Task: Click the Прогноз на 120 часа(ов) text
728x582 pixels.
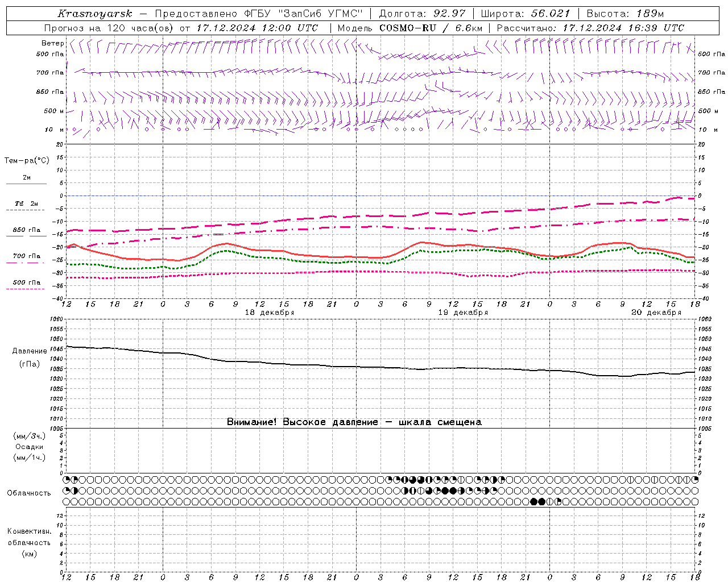Action: [109, 28]
